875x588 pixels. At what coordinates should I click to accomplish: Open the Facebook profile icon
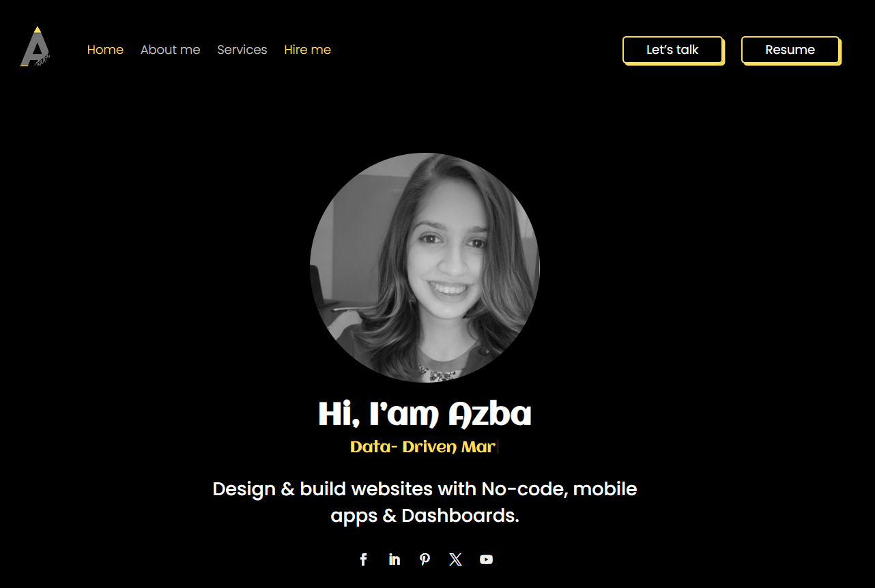point(364,559)
